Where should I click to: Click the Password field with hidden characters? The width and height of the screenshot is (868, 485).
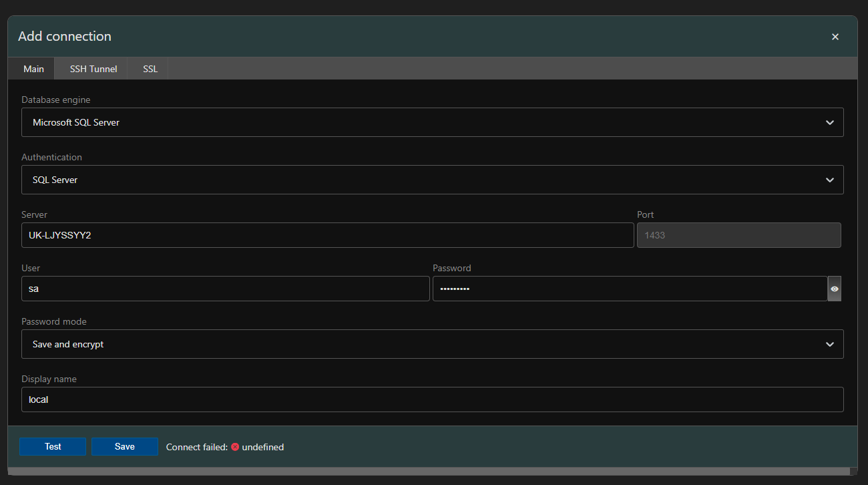pyautogui.click(x=628, y=289)
